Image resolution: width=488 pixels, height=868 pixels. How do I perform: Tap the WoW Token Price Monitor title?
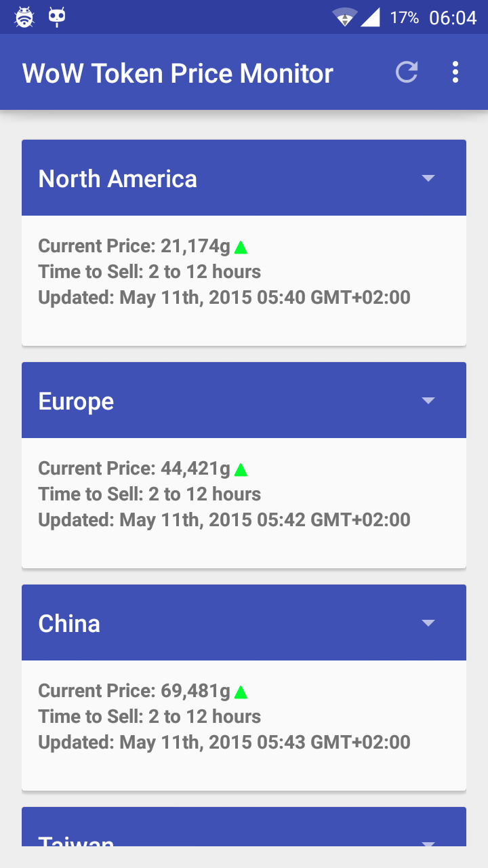pos(178,73)
